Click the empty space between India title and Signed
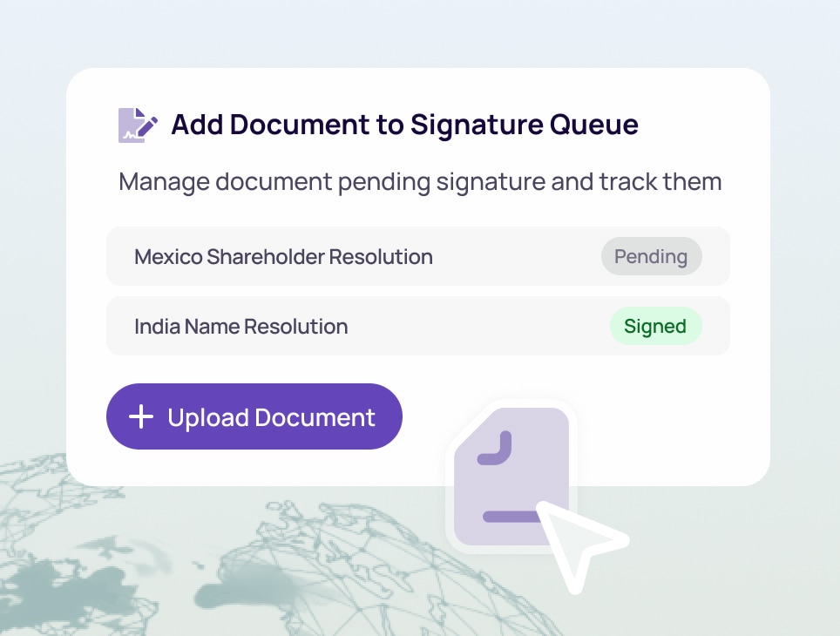The width and height of the screenshot is (840, 636). click(x=479, y=326)
